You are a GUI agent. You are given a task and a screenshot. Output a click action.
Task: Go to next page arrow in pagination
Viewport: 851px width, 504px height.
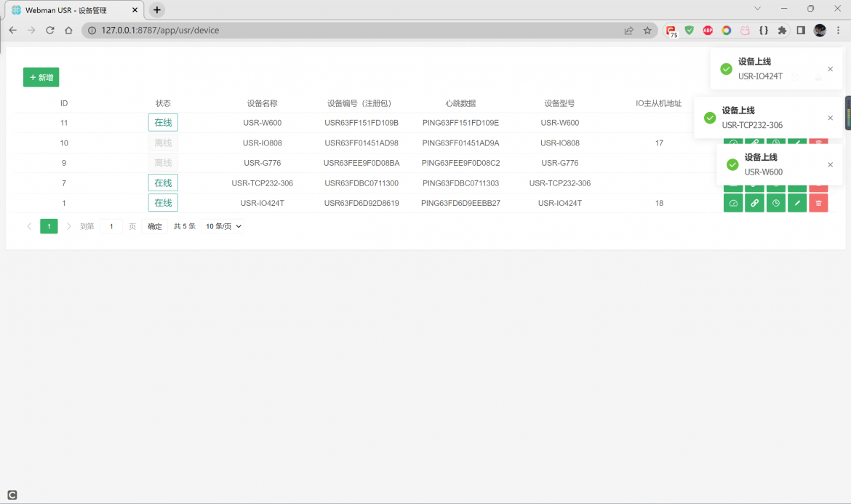[68, 226]
